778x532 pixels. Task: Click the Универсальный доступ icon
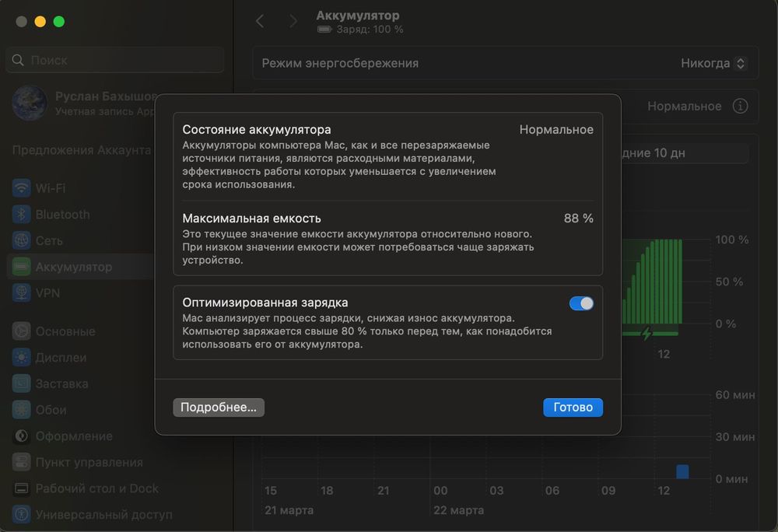(21, 514)
